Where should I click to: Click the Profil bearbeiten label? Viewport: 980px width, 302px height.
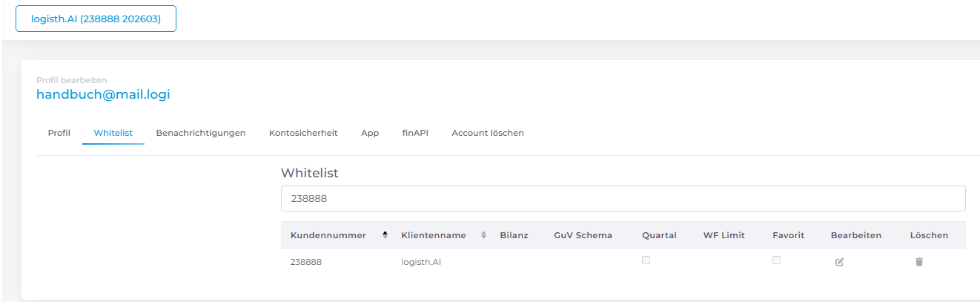pos(71,79)
